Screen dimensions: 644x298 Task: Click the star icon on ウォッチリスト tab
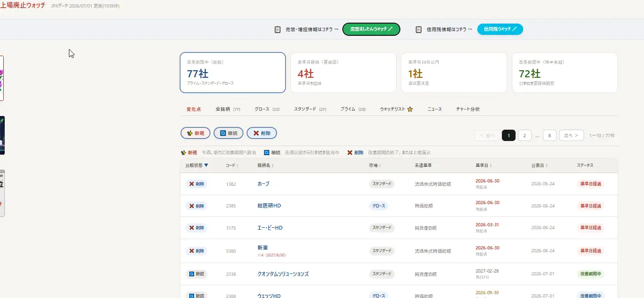tap(410, 109)
